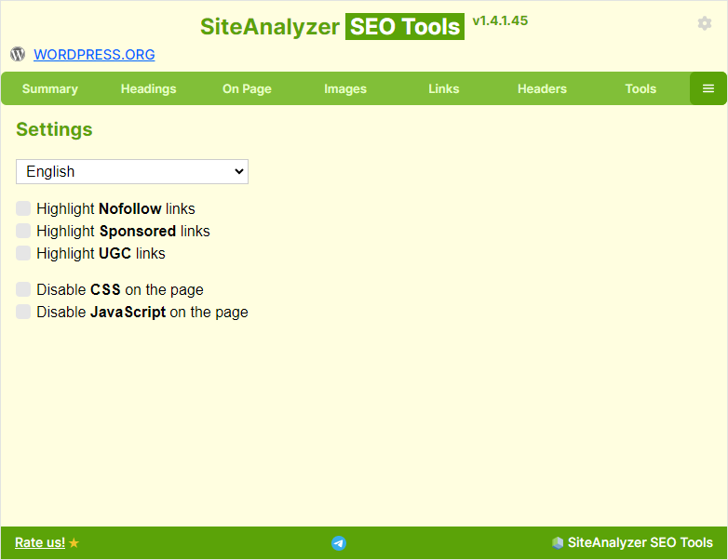Screen dimensions: 728x560
Task: Click the SiteAnalyzer SEO Tools header title
Action: [x=332, y=26]
